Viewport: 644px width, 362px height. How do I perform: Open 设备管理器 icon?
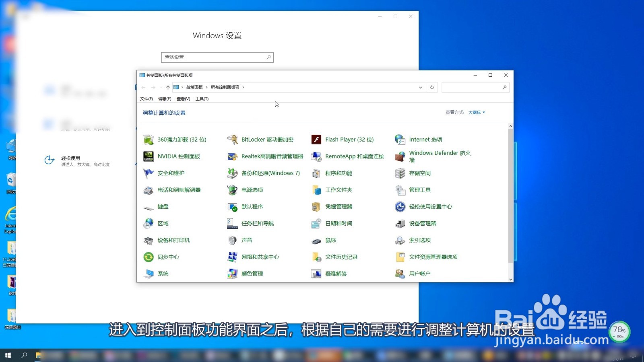(400, 224)
